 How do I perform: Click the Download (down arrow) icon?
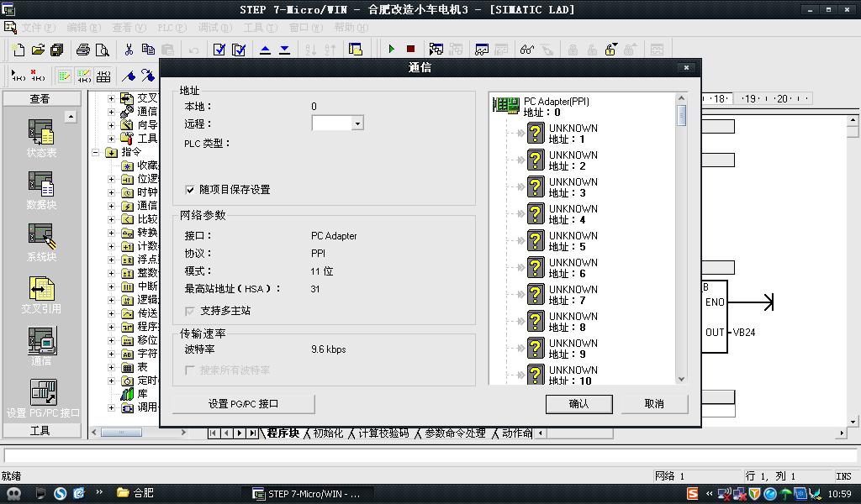[x=284, y=50]
